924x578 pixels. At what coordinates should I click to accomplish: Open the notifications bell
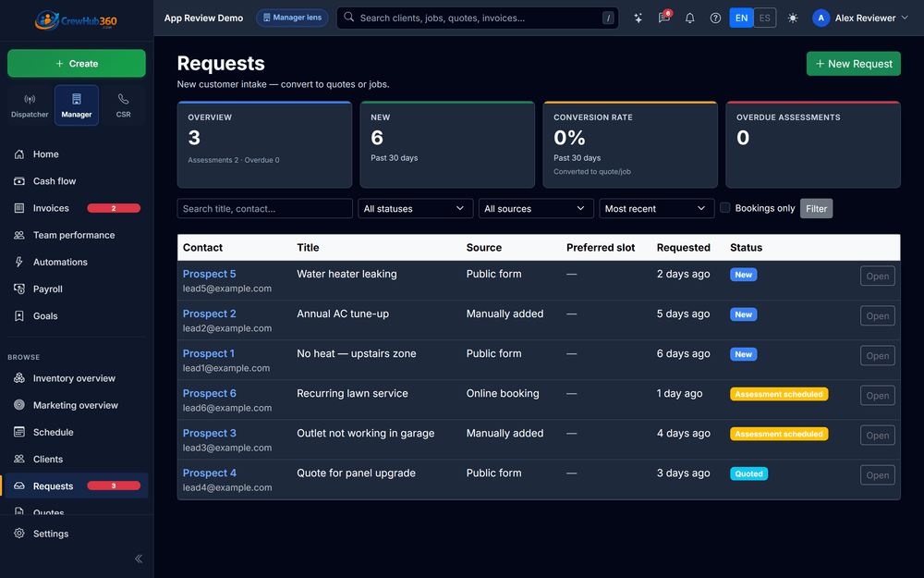689,18
